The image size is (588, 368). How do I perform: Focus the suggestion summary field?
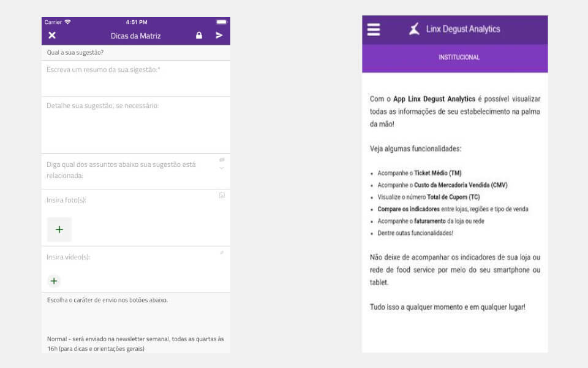point(136,79)
